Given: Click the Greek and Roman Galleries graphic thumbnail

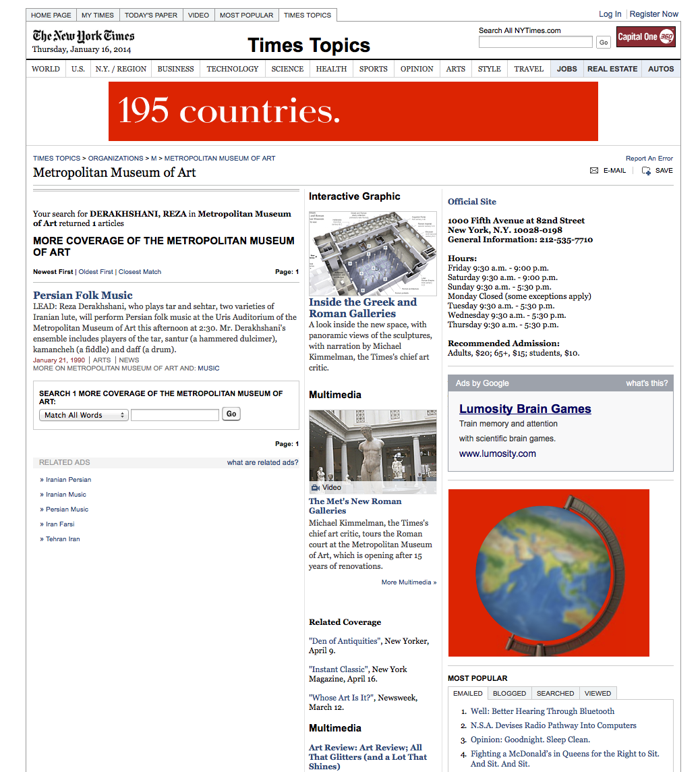Looking at the screenshot, I should click(x=373, y=254).
